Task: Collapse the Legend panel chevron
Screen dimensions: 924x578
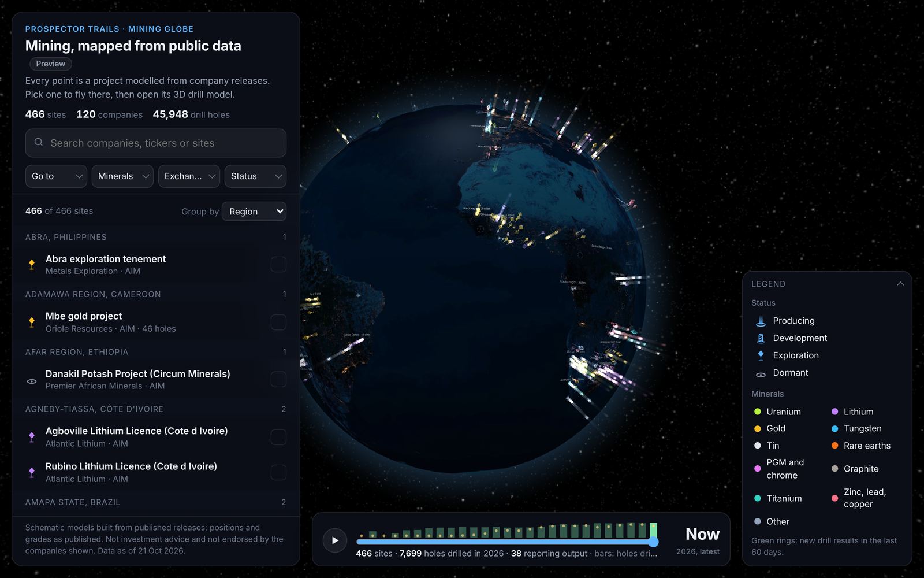Action: (900, 284)
